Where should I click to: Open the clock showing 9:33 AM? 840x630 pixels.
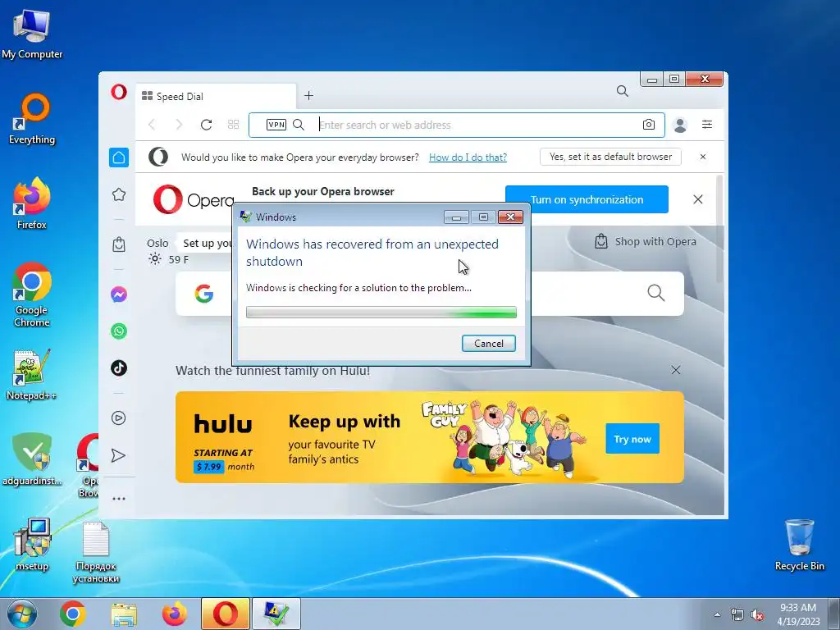coord(798,614)
